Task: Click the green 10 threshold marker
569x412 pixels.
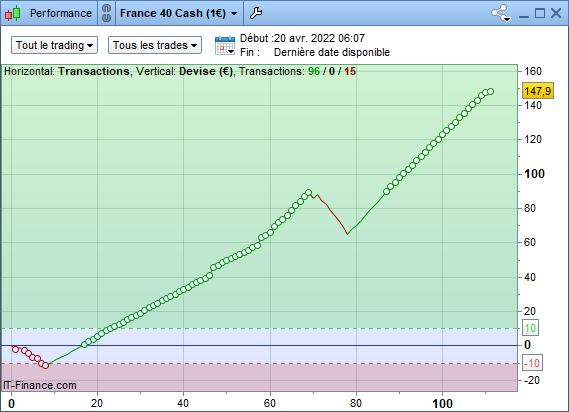Action: coord(530,328)
